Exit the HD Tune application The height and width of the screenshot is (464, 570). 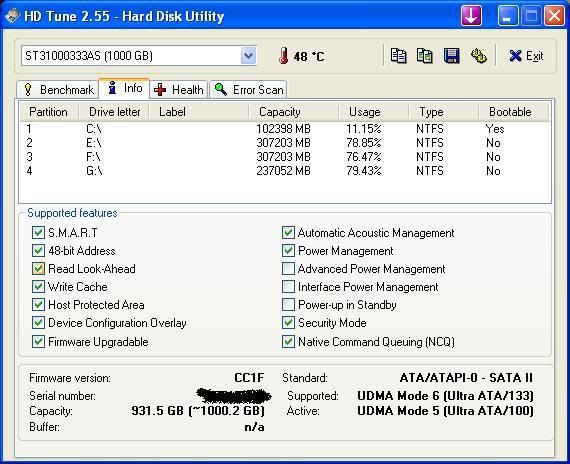coord(526,56)
